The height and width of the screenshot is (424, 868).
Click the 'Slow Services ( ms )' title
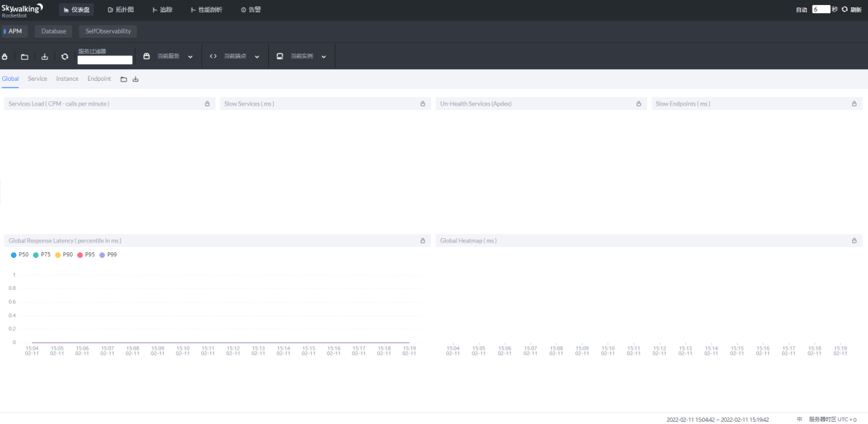(249, 103)
